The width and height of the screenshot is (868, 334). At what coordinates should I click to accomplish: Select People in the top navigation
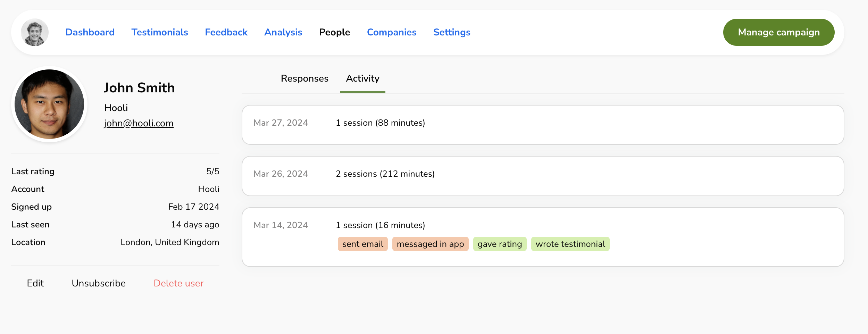tap(334, 32)
